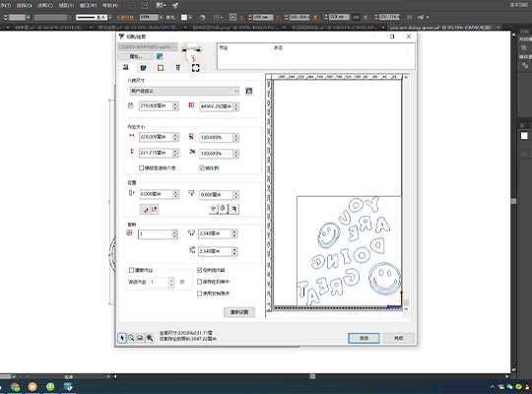Click the white swatch in right panel
The height and width of the screenshot is (394, 532).
[x=524, y=136]
